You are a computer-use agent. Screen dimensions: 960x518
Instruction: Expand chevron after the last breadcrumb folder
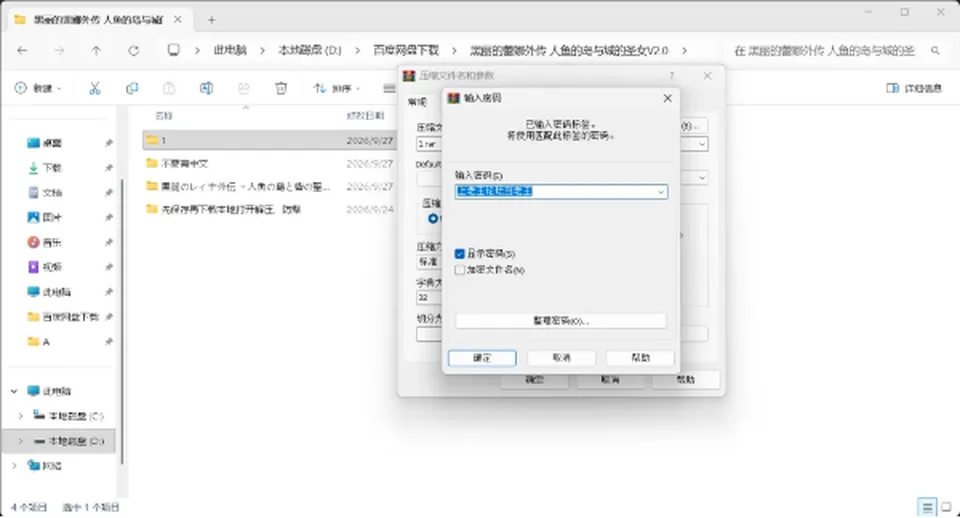click(x=684, y=50)
